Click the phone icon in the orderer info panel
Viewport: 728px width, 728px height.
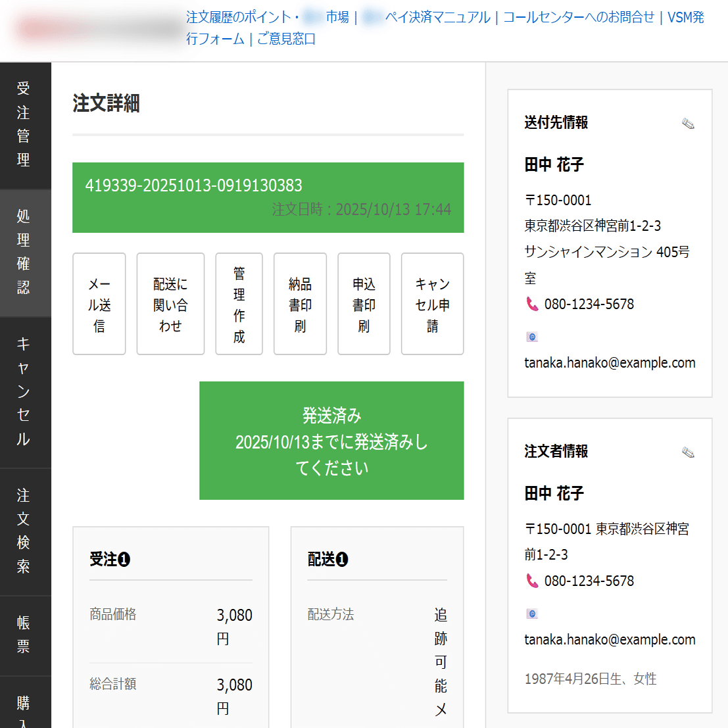pos(533,581)
